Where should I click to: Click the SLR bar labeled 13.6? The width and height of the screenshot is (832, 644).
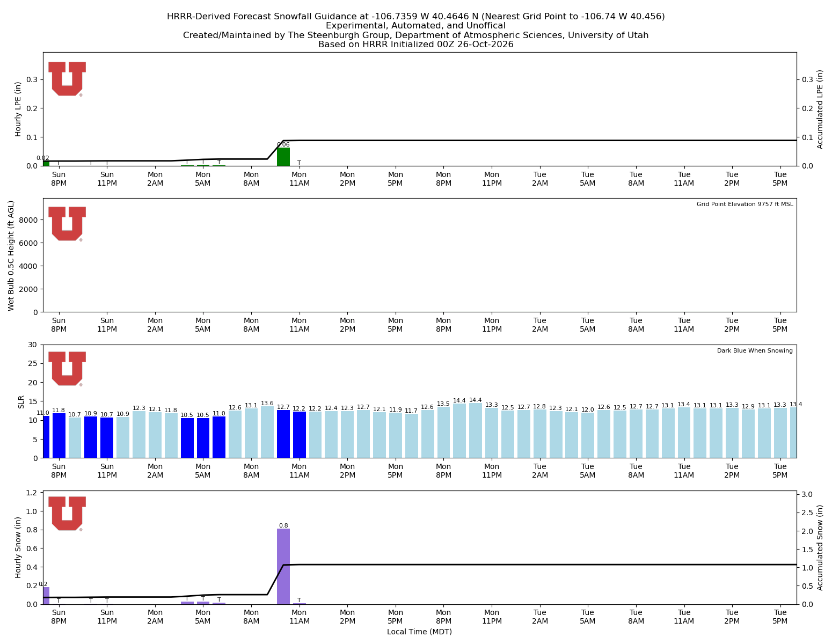pos(267,432)
